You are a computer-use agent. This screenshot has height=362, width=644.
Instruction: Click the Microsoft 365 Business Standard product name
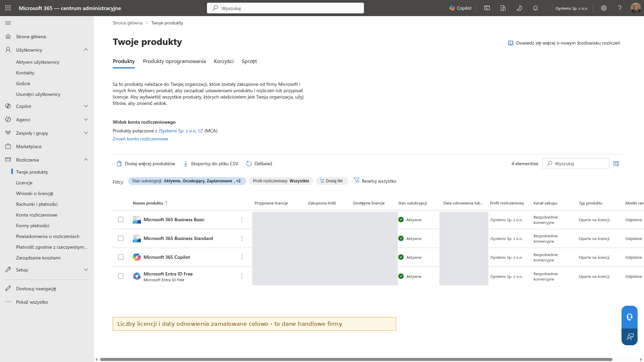[178, 238]
